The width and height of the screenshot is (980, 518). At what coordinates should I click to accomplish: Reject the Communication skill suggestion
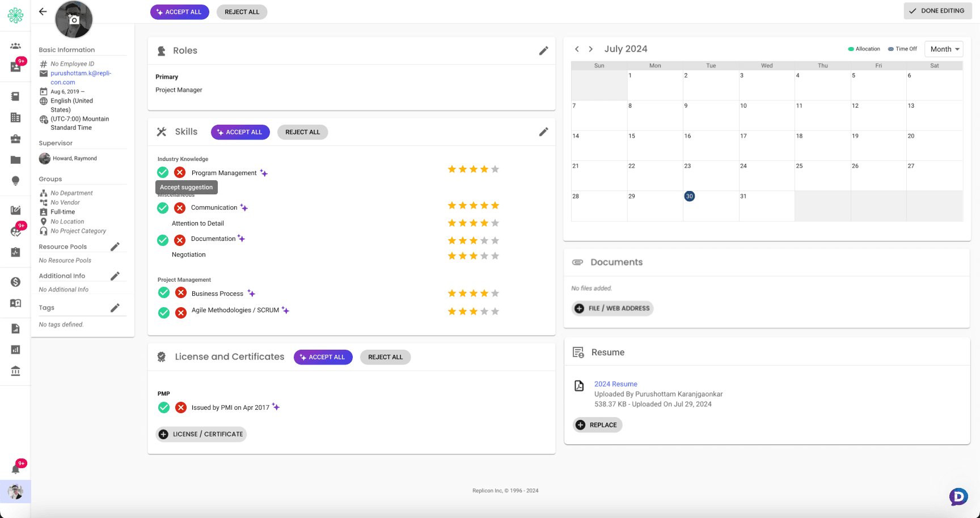[x=180, y=208]
